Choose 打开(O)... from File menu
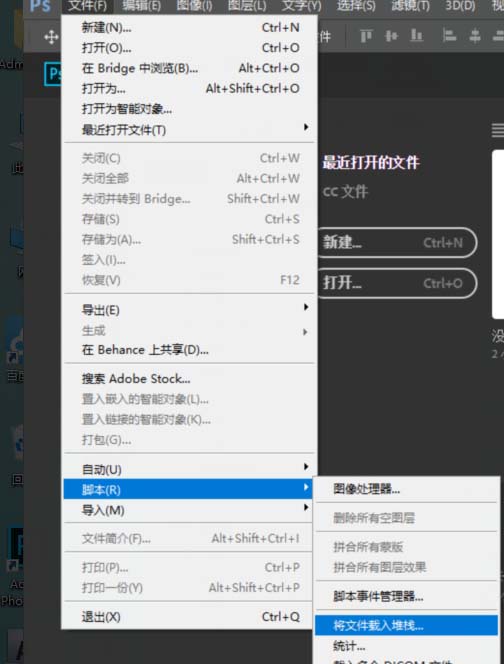Viewport: 504px width, 664px height. pyautogui.click(x=190, y=48)
